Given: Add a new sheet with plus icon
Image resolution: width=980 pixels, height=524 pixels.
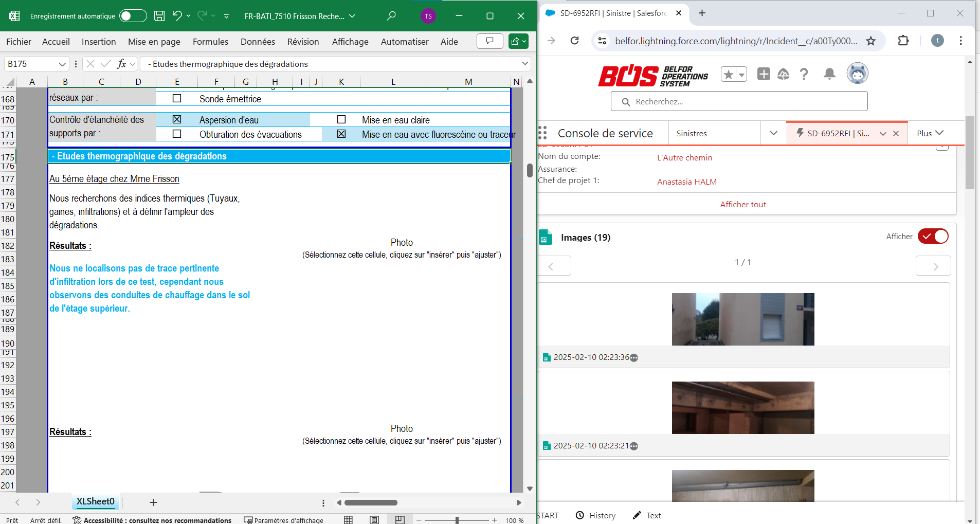Looking at the screenshot, I should (x=153, y=502).
